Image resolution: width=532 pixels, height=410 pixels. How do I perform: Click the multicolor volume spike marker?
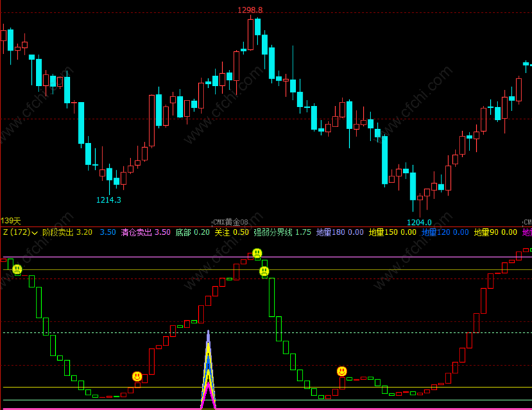[x=208, y=369]
